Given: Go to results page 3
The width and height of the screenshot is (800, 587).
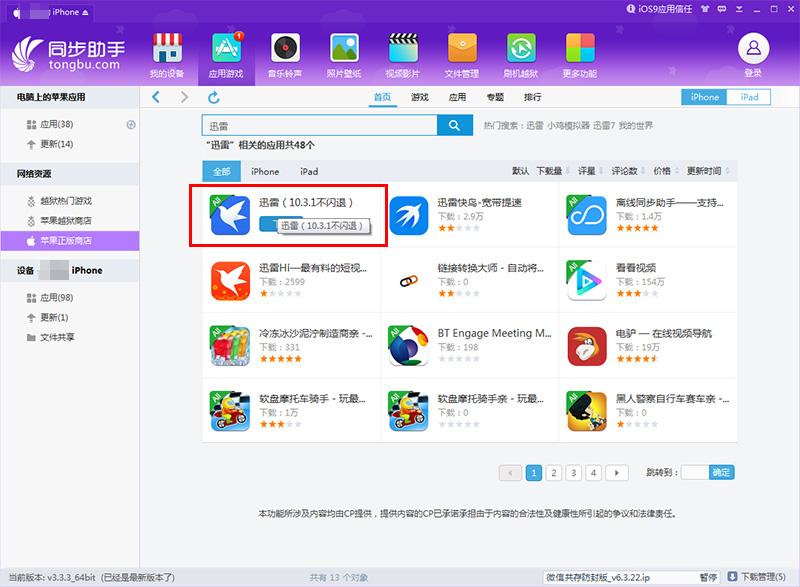Looking at the screenshot, I should tap(573, 473).
